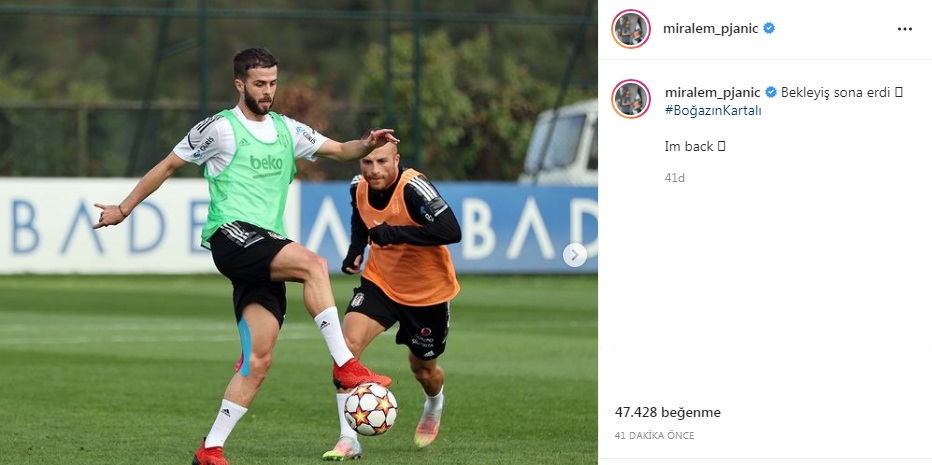Click the 41 DAKİKA ÖNCE timestamp
Screen dimensions: 932x465
pyautogui.click(x=654, y=436)
